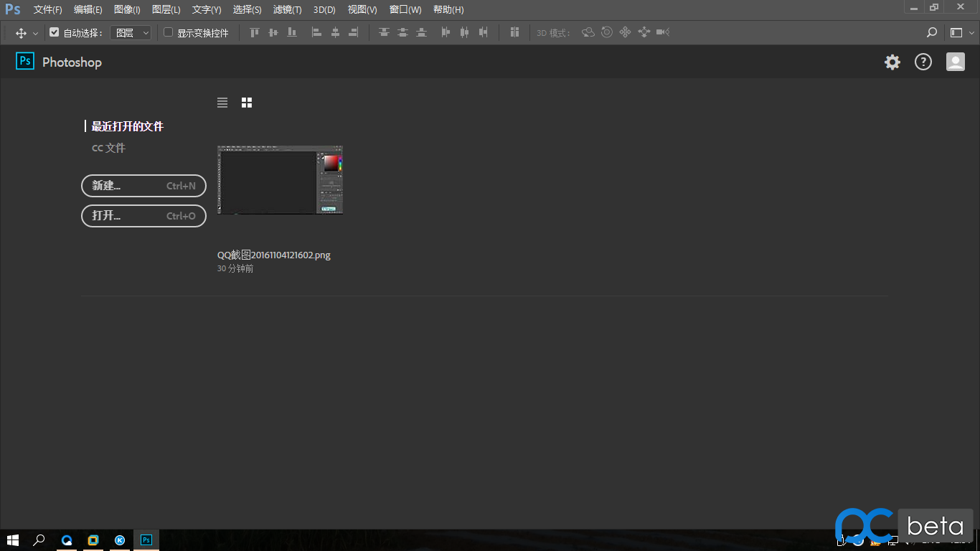This screenshot has height=551, width=980.
Task: Click the distribute bottom edges icon
Action: click(x=421, y=32)
